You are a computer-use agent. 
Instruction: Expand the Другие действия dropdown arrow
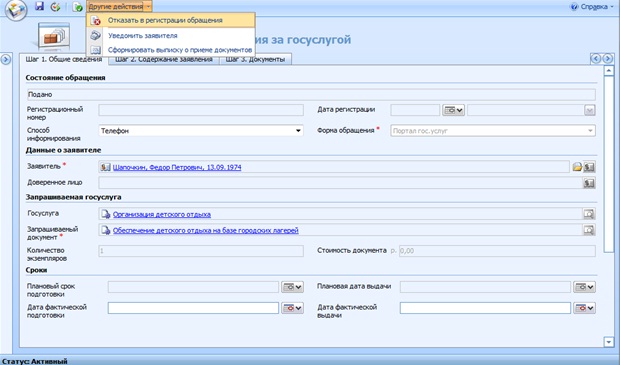(148, 6)
